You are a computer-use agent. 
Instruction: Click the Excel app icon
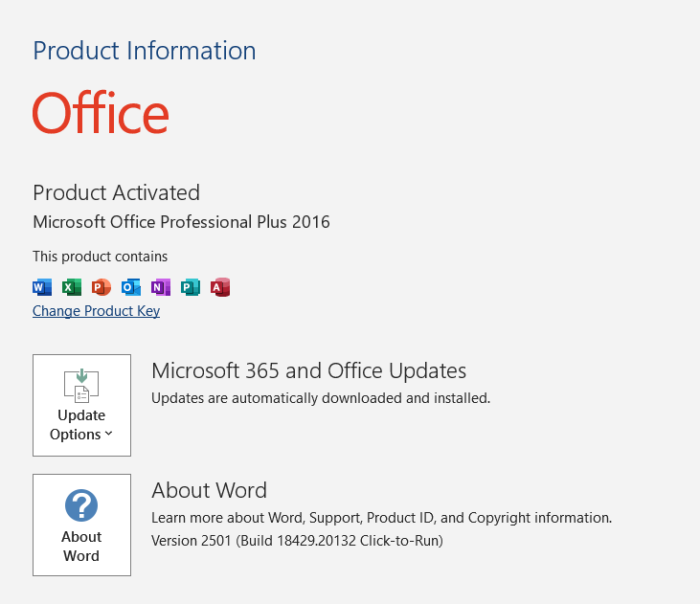coord(72,287)
